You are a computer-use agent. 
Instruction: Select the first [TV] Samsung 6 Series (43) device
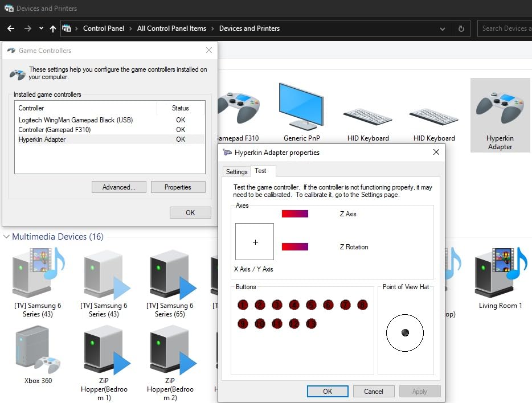38,273
